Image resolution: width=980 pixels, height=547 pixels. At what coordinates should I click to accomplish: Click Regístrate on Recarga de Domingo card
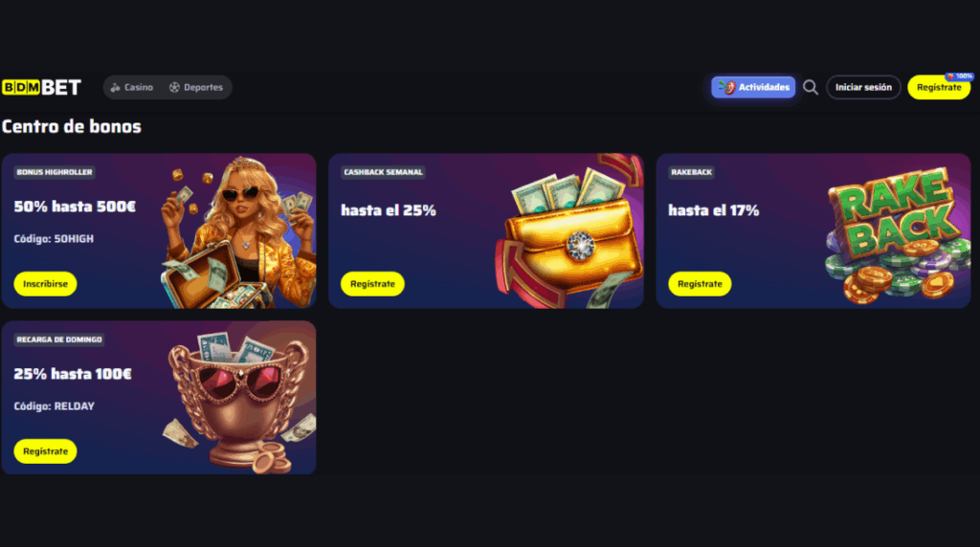tap(45, 450)
